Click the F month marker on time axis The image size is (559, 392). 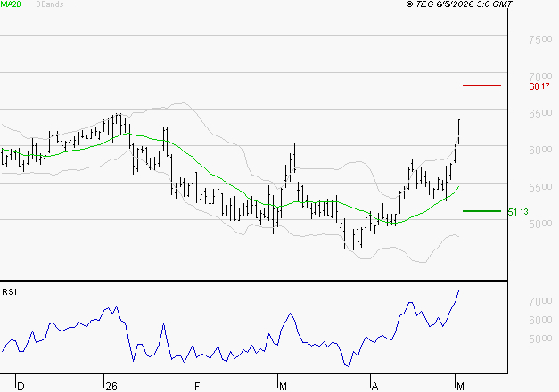pos(197,387)
